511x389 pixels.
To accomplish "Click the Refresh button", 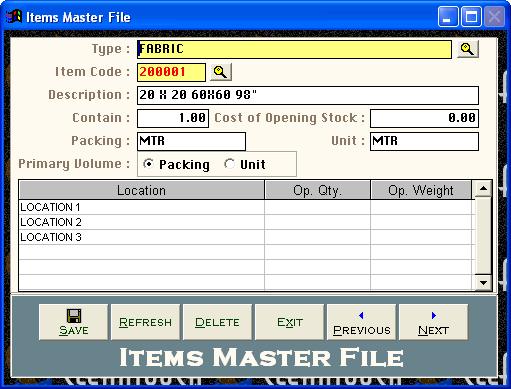I will click(146, 322).
